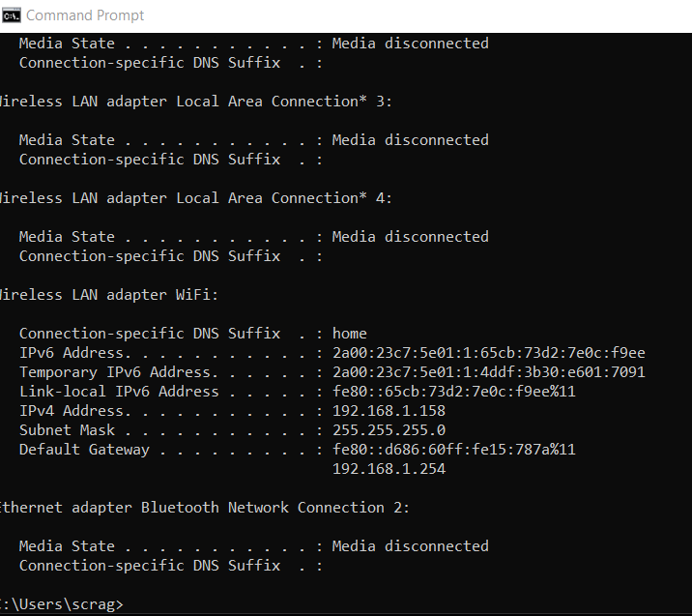Click "Media disconnected" under Local Area Connection* 3
This screenshot has width=692, height=616.
point(410,140)
